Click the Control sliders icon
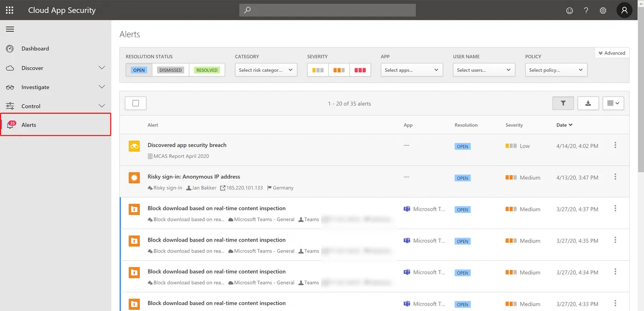This screenshot has width=644, height=311. (10, 106)
